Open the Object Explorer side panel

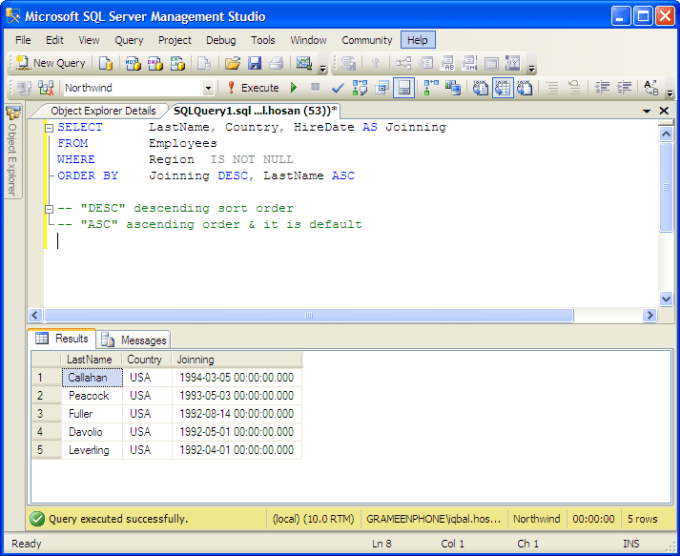(x=13, y=151)
